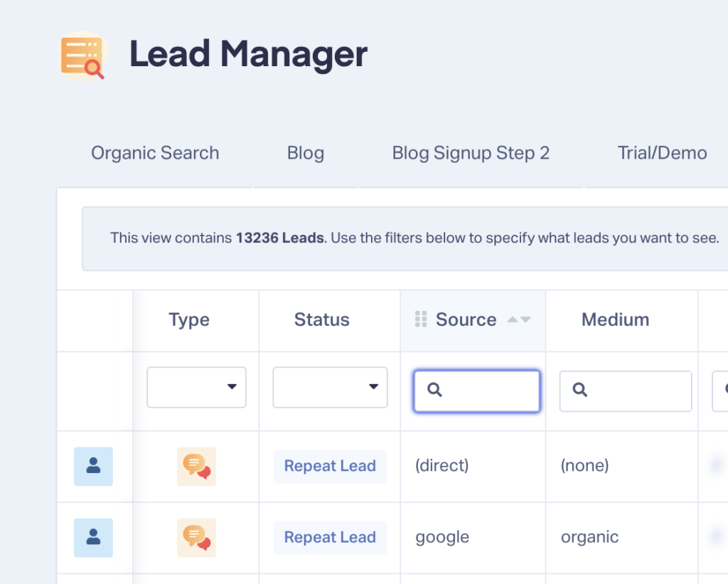
Task: Click the magnifier icon in Medium filter
Action: tap(580, 389)
